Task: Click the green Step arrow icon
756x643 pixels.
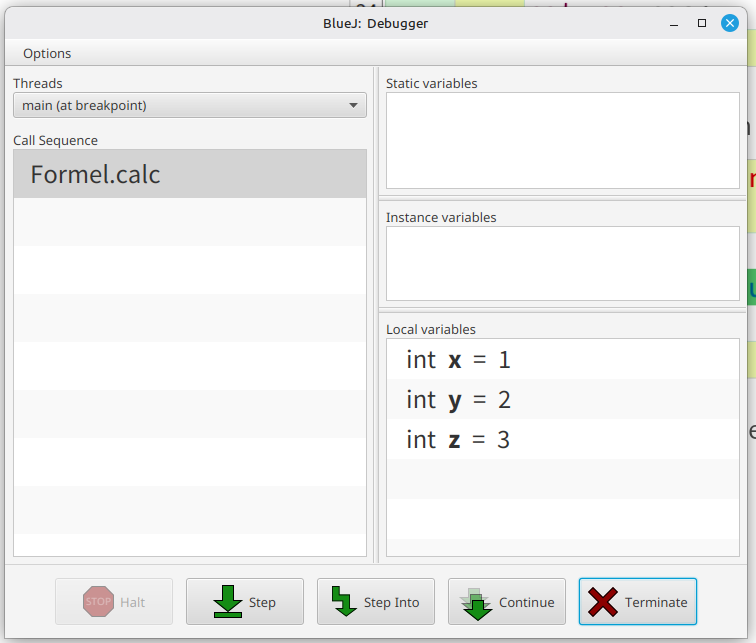Action: [228, 602]
